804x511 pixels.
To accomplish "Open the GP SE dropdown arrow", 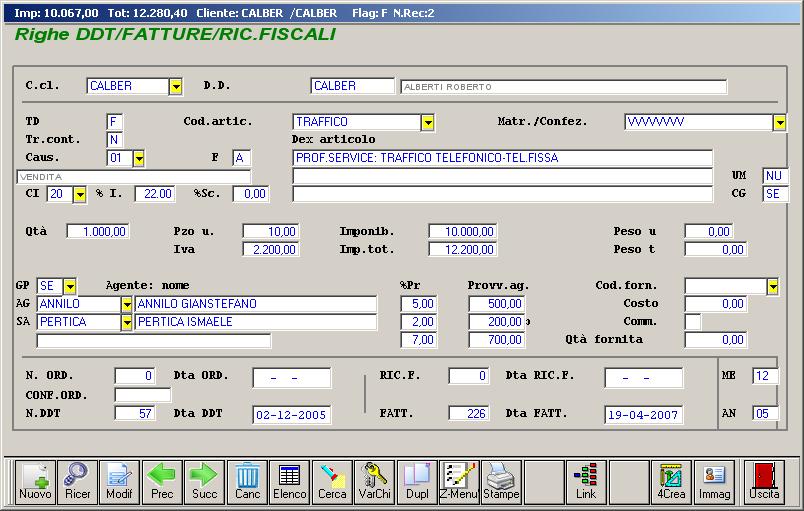I will click(70, 286).
